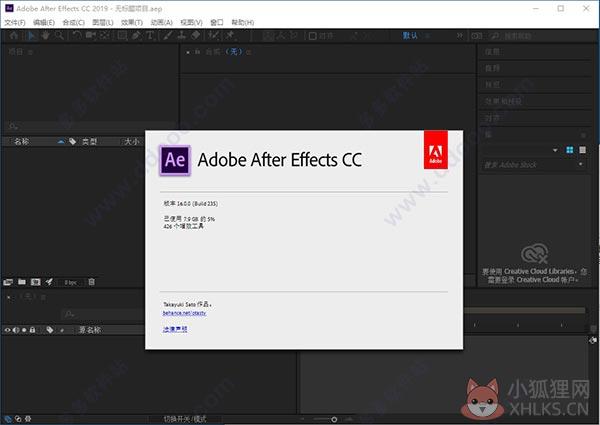600x425 pixels.
Task: Open the workspace overflow chevron menu
Action: [x=459, y=36]
